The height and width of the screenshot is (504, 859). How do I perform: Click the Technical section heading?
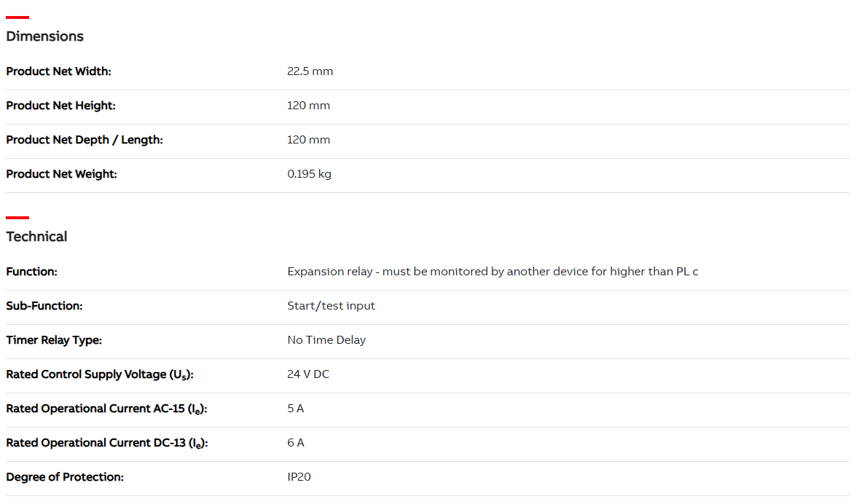click(36, 237)
